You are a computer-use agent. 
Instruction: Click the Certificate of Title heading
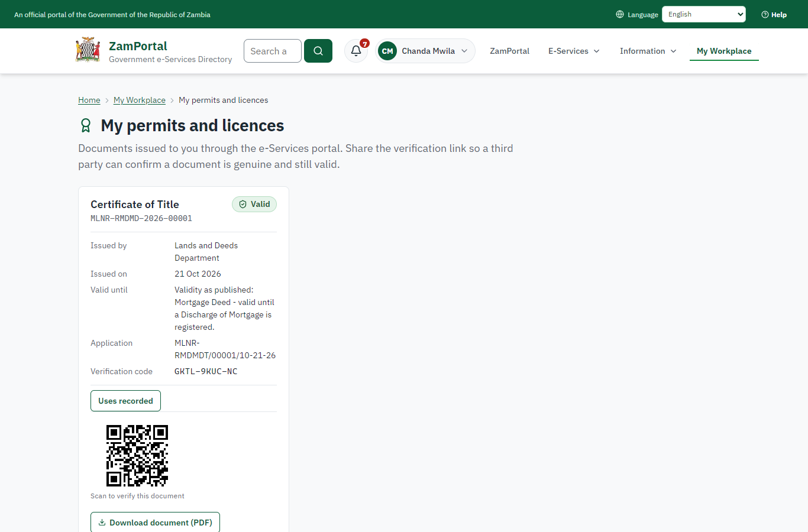tap(135, 204)
